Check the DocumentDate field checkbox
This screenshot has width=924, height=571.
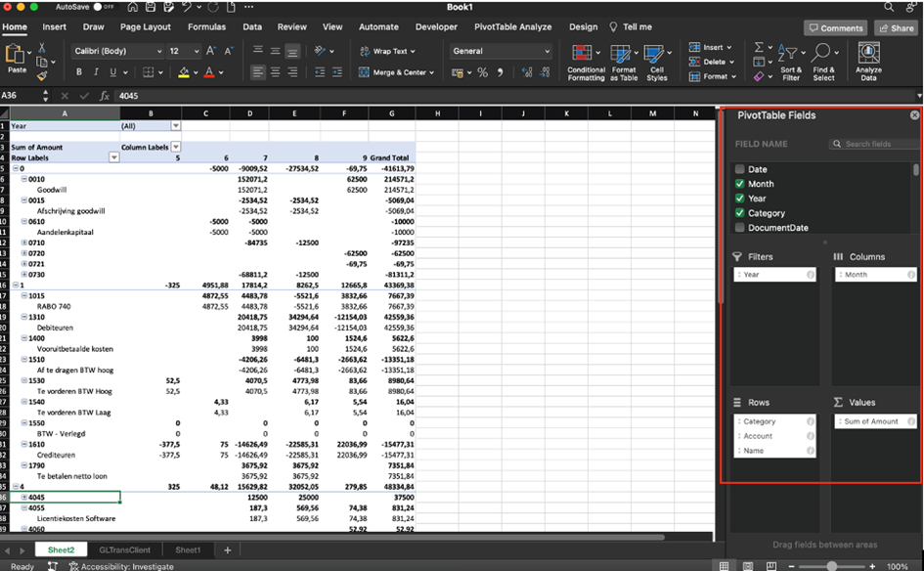point(740,228)
